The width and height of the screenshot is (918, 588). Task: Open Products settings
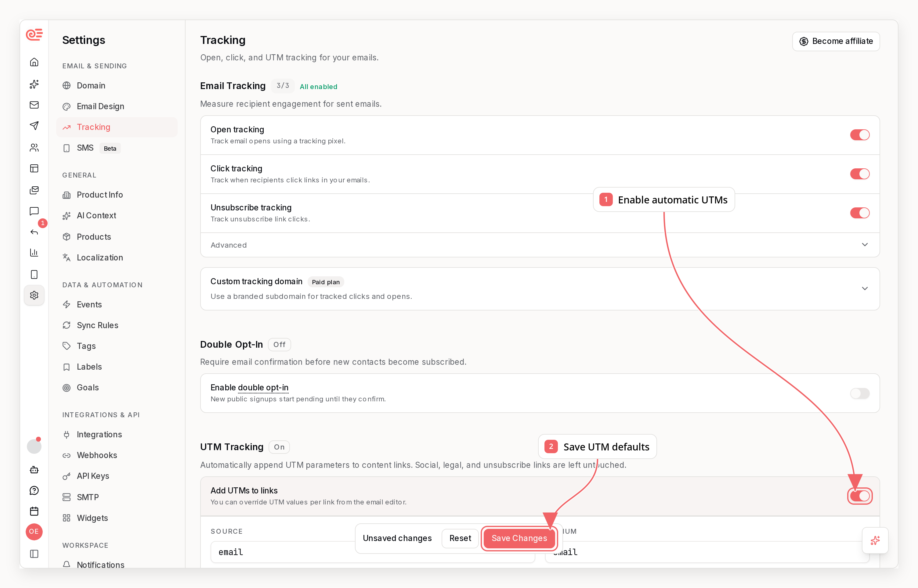pyautogui.click(x=117, y=237)
